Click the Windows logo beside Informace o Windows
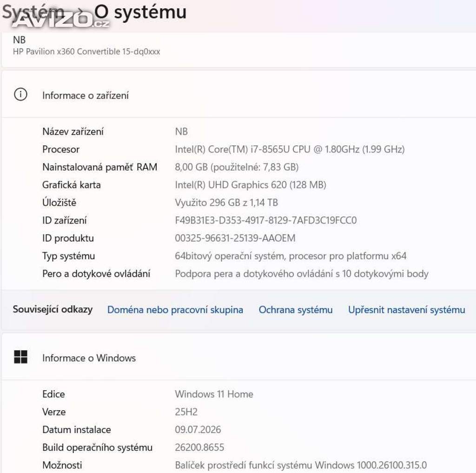Viewport: 476px width, 473px height. click(20, 357)
